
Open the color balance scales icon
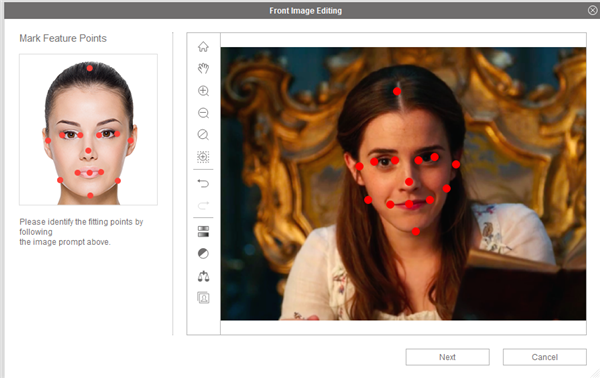coord(203,276)
